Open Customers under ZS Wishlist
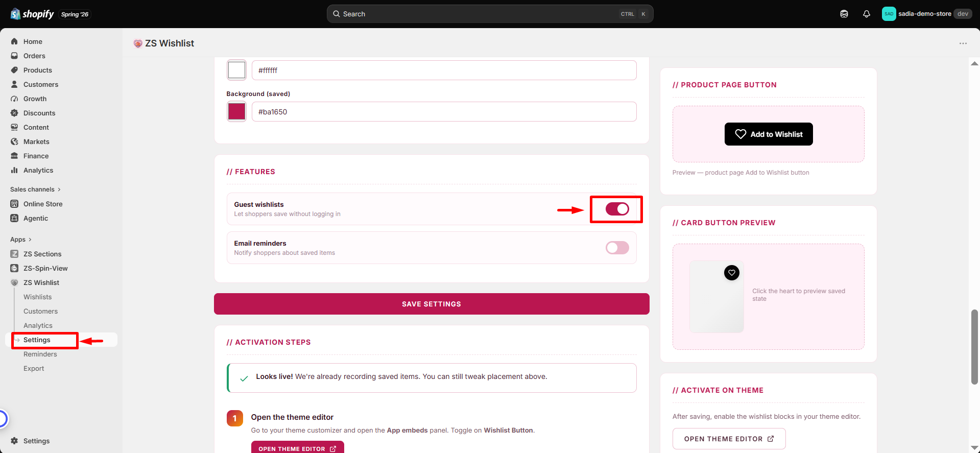 coord(40,311)
